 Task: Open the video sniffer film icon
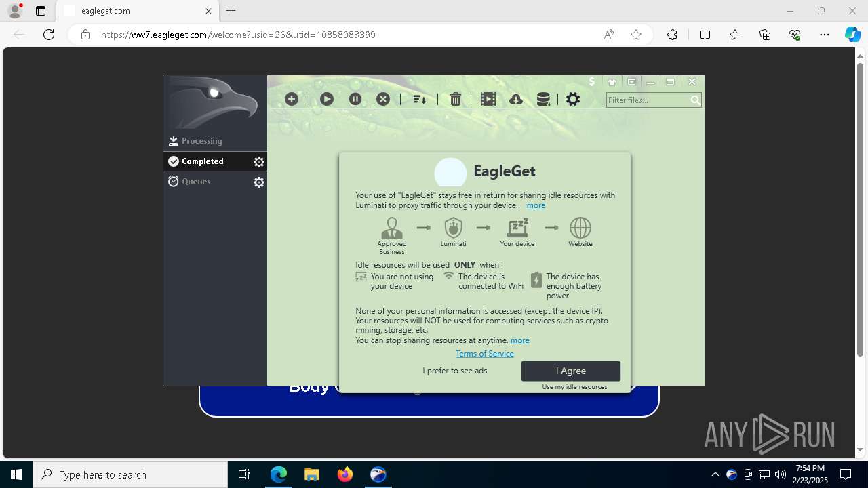[488, 99]
